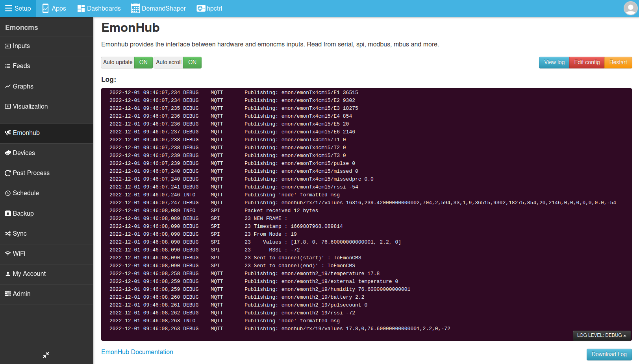Click the DemandShaper calendar icon
The width and height of the screenshot is (639, 364).
(135, 8)
